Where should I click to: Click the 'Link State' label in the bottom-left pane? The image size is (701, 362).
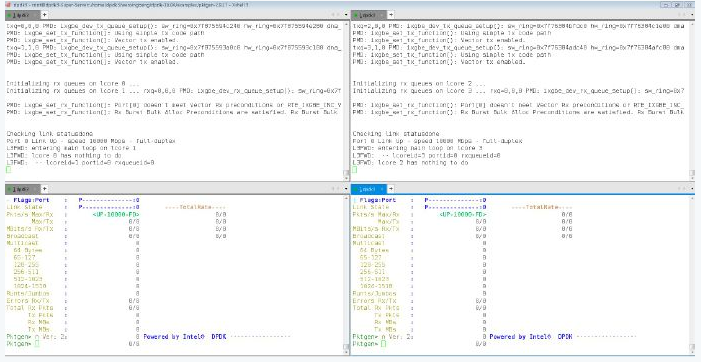pyautogui.click(x=25, y=207)
